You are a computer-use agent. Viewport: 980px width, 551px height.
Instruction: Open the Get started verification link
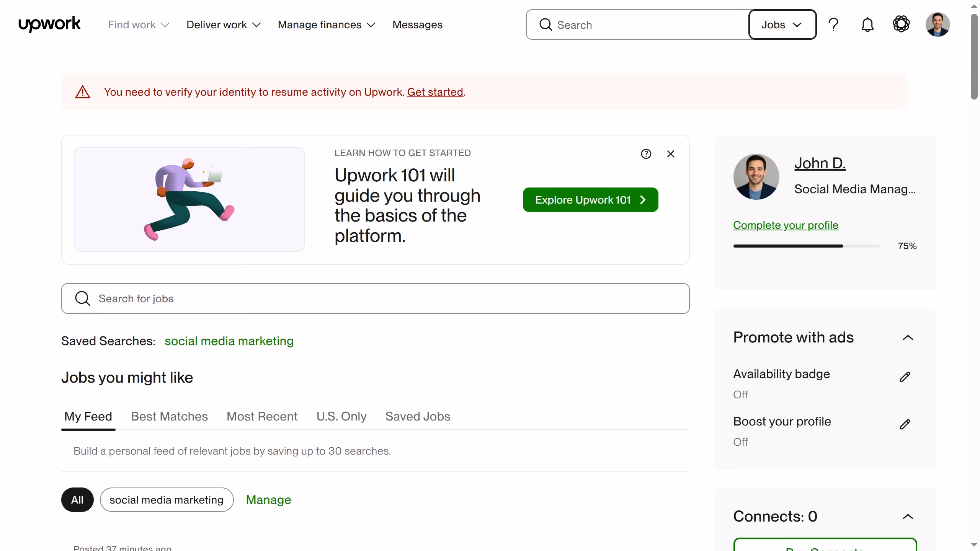pyautogui.click(x=435, y=92)
